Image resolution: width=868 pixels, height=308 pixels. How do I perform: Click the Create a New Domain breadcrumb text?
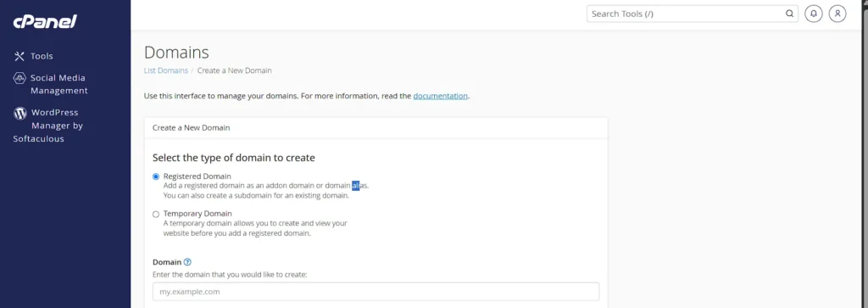(234, 71)
